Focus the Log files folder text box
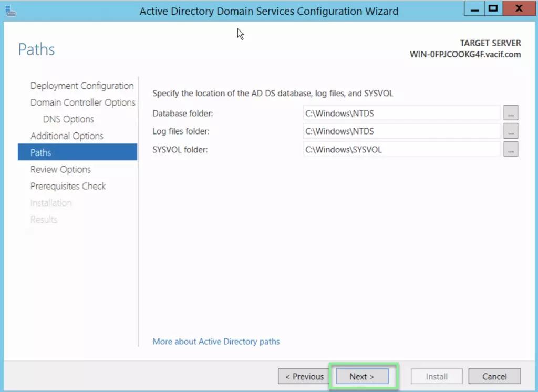The image size is (538, 392). click(x=401, y=131)
